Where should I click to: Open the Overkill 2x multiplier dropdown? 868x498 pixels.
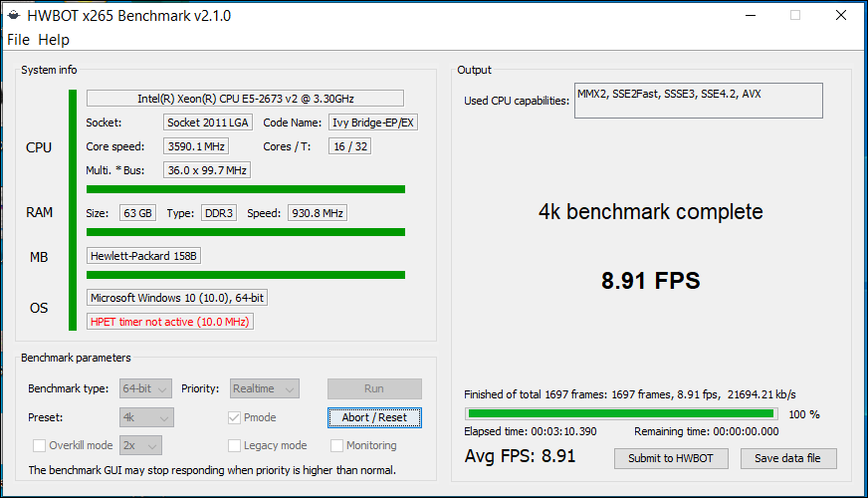(141, 445)
